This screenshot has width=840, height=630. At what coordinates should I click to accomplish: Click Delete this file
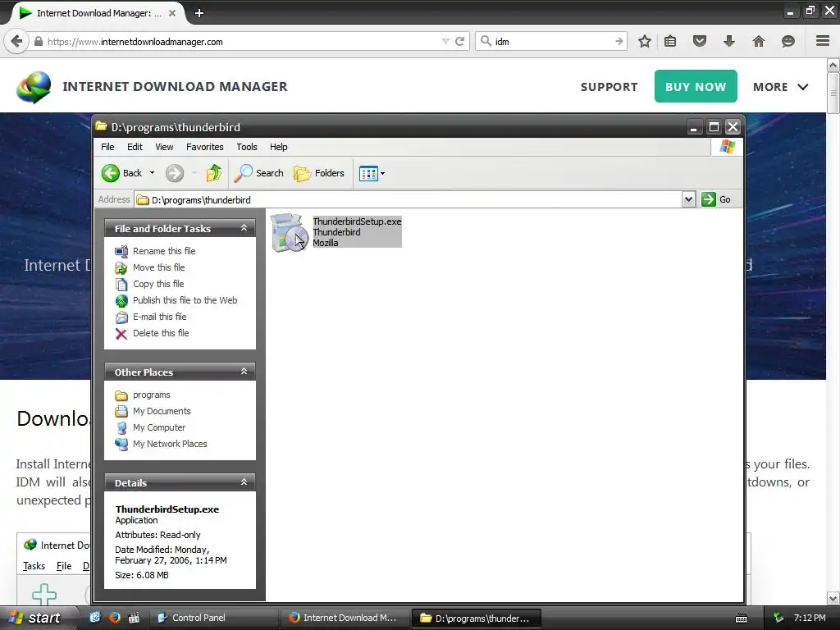pyautogui.click(x=161, y=333)
